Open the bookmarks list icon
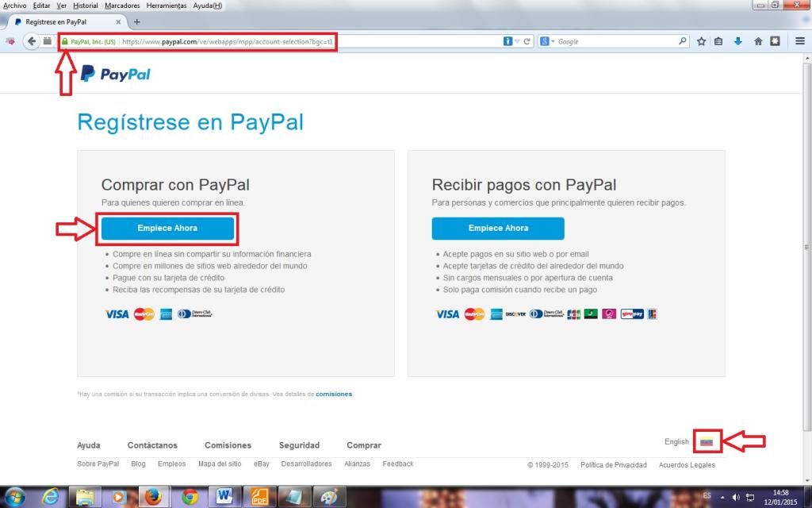Screen dimensions: 812x508 coord(718,41)
